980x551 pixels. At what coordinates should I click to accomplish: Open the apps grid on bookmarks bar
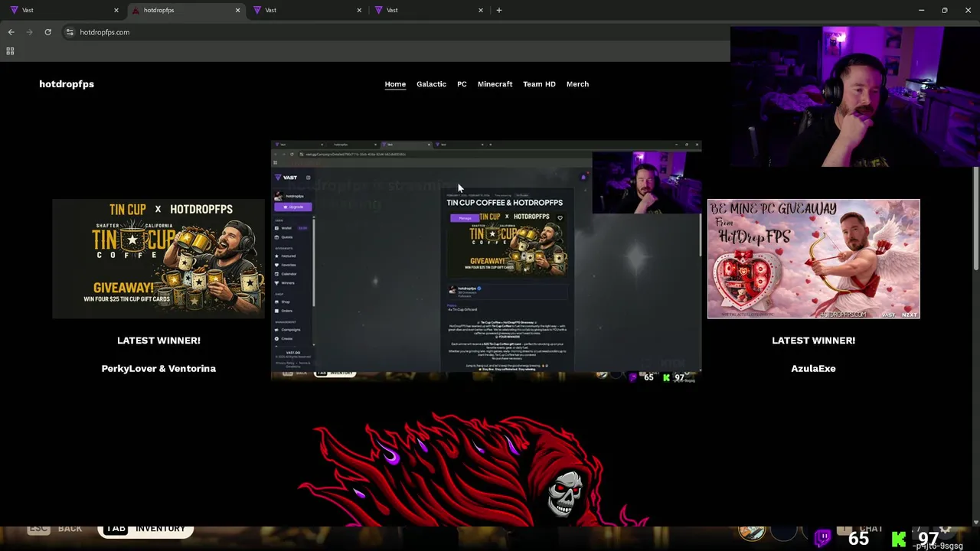(10, 51)
